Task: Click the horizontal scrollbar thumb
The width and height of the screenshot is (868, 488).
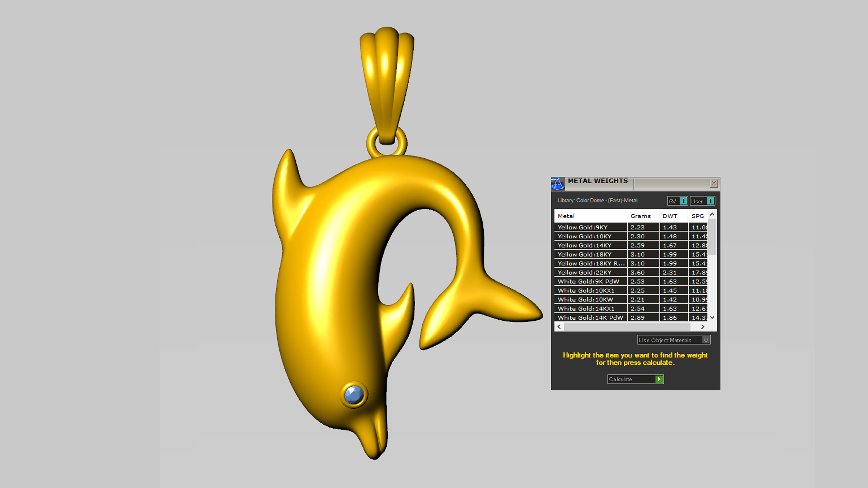Action: pyautogui.click(x=627, y=327)
